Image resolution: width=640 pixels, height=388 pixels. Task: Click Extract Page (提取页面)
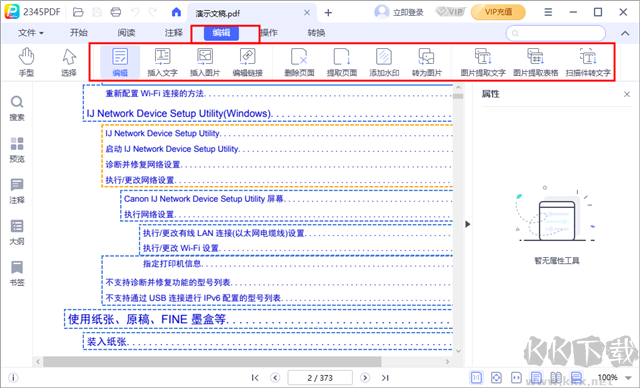tap(342, 62)
